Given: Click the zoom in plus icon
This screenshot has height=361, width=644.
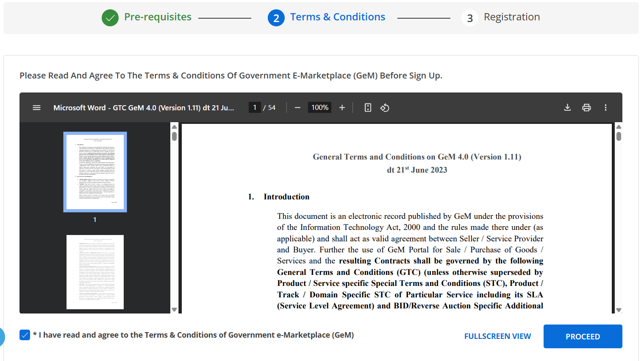Looking at the screenshot, I should click(x=342, y=108).
